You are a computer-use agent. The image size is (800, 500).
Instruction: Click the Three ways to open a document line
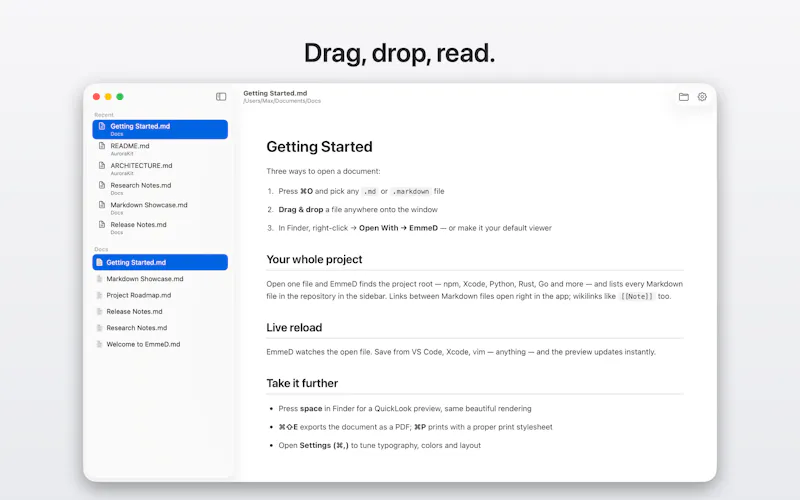[323, 171]
